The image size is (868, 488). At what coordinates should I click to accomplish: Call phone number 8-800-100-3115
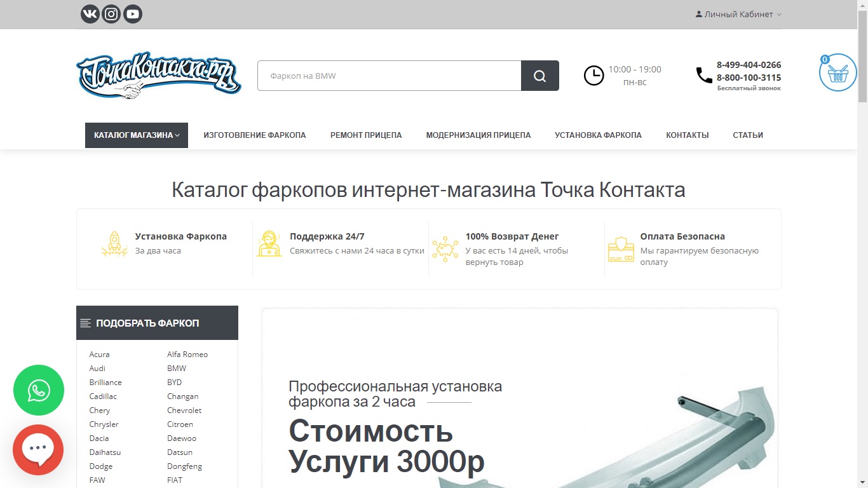749,78
